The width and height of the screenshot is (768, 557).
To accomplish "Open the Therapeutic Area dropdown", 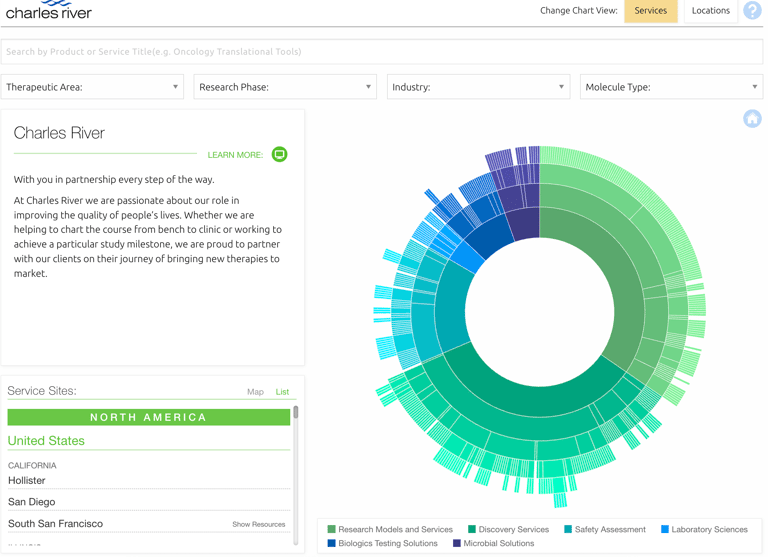I will pos(92,87).
